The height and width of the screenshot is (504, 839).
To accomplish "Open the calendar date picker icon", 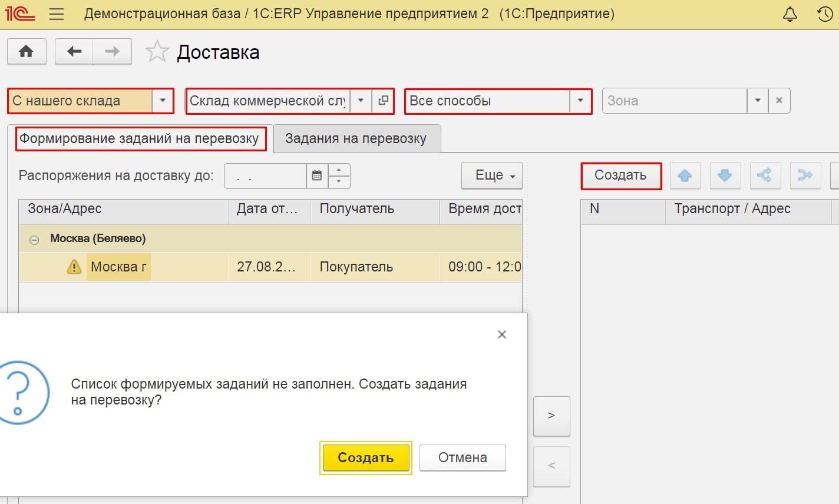I will (316, 175).
